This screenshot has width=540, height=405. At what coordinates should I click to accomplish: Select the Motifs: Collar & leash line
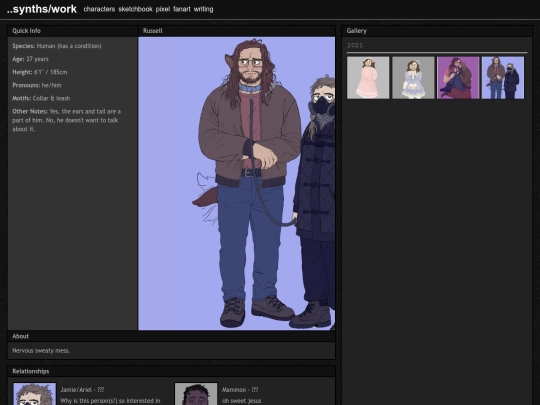41,98
